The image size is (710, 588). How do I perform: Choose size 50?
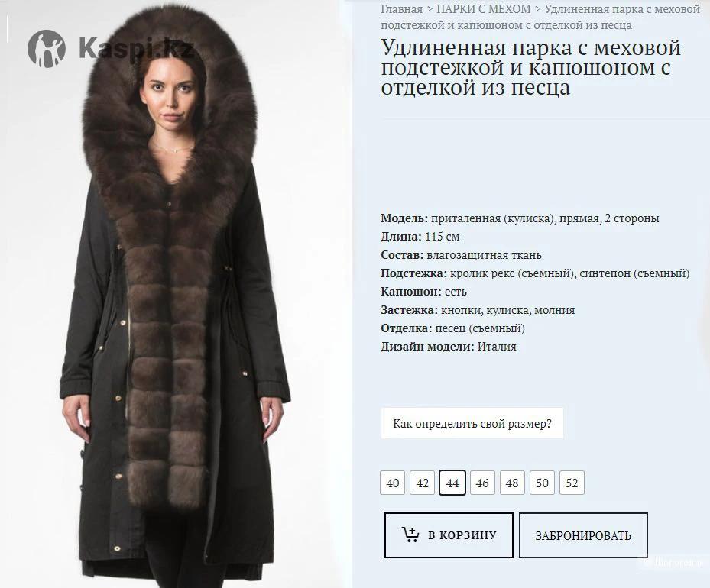click(542, 483)
